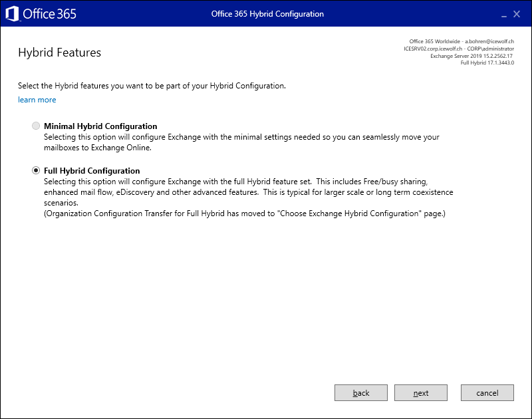Select the Full Hybrid Configuration radio button
The width and height of the screenshot is (532, 419).
click(36, 170)
